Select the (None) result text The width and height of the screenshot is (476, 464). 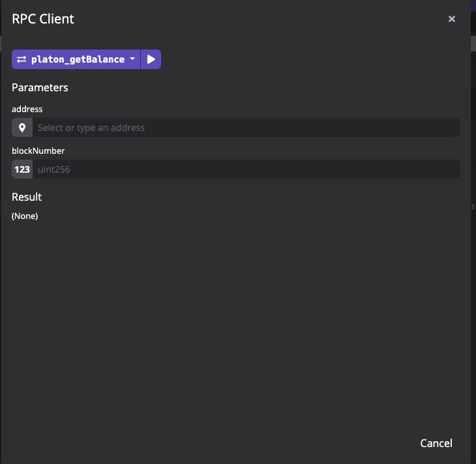[25, 216]
